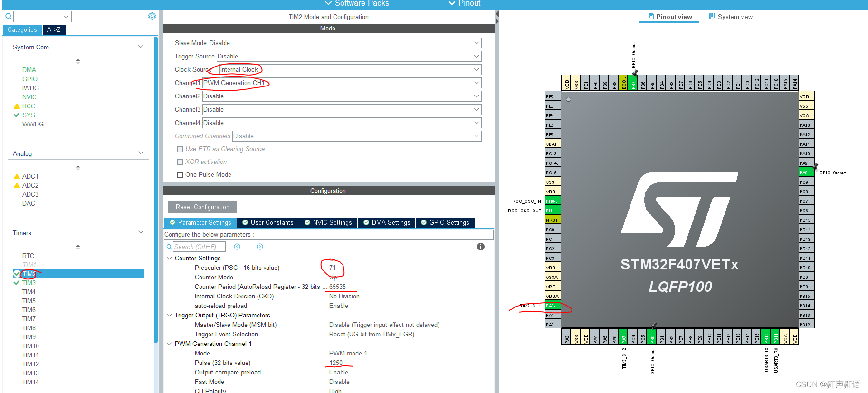The height and width of the screenshot is (393, 868).
Task: Collapse PWM Generation Channel 1 group
Action: [169, 344]
